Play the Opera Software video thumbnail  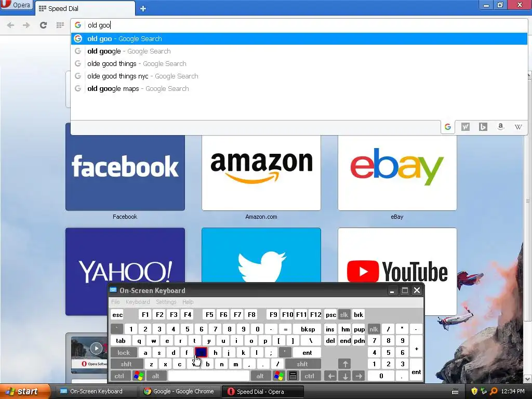[96, 349]
